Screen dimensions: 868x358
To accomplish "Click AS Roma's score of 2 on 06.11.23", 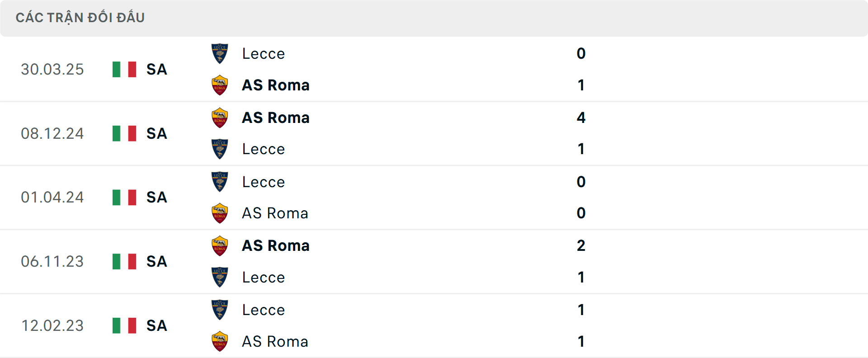I will [x=581, y=246].
